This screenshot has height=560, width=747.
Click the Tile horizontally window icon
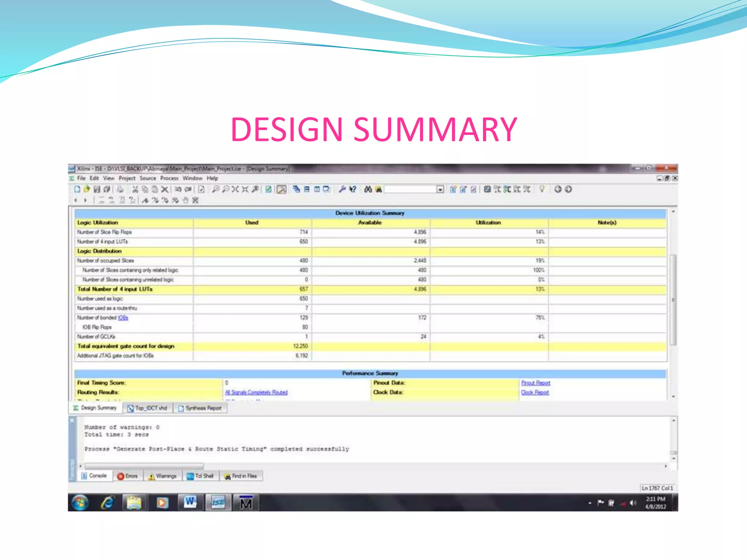tap(307, 189)
